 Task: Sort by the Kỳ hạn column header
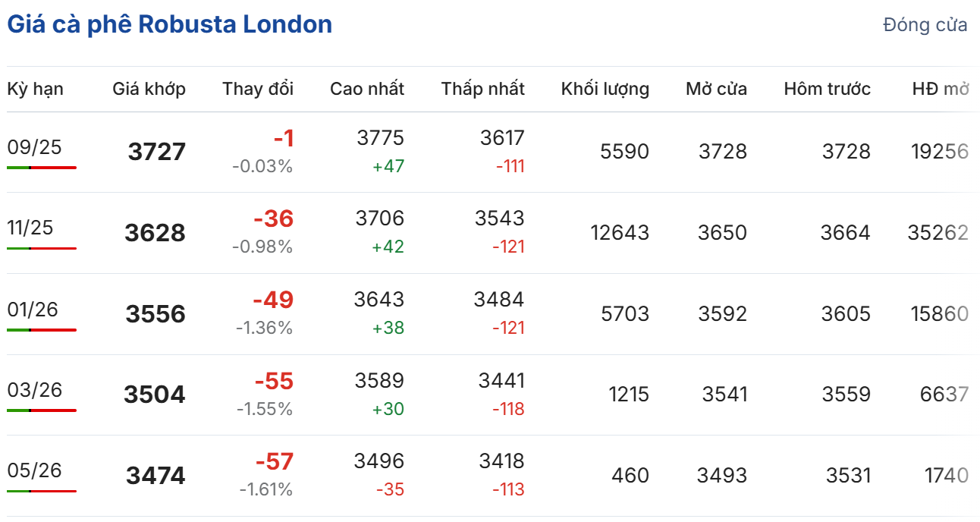tap(36, 89)
